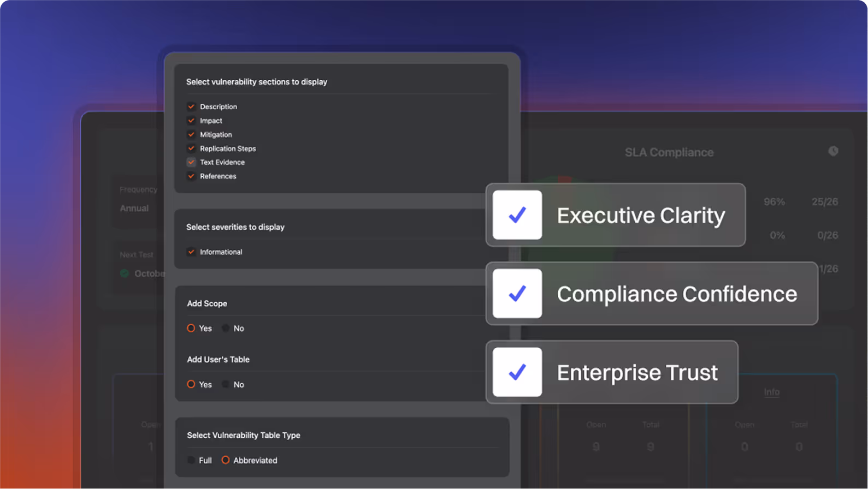Uncheck the Replication Steps checkbox
The height and width of the screenshot is (489, 868).
191,148
